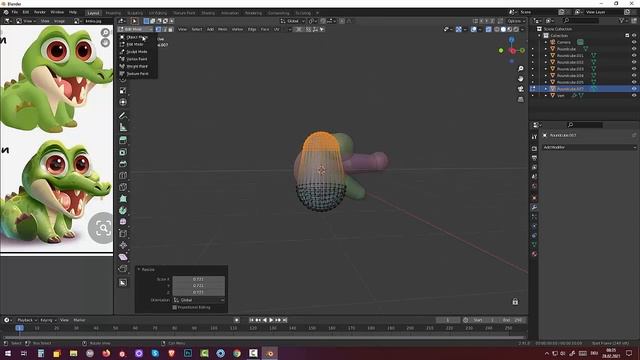Switch to the Animation workspace tab
This screenshot has width=640, height=360.
(230, 13)
